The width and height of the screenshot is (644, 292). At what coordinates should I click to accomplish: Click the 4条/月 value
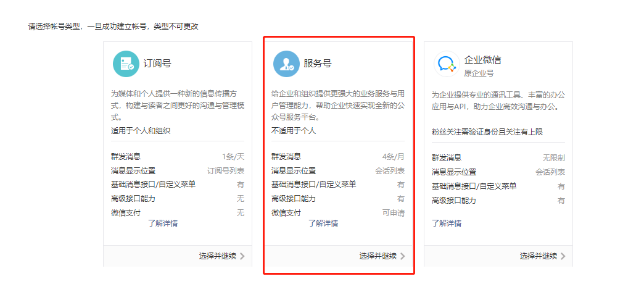click(x=393, y=157)
